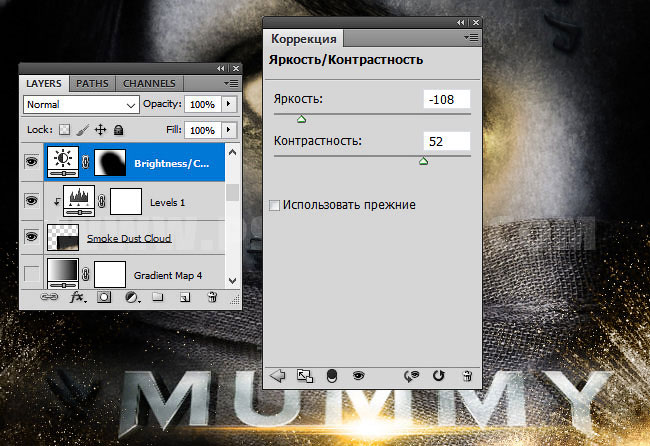Image resolution: width=650 pixels, height=446 pixels.
Task: Lock position move icon
Action: pyautogui.click(x=100, y=130)
